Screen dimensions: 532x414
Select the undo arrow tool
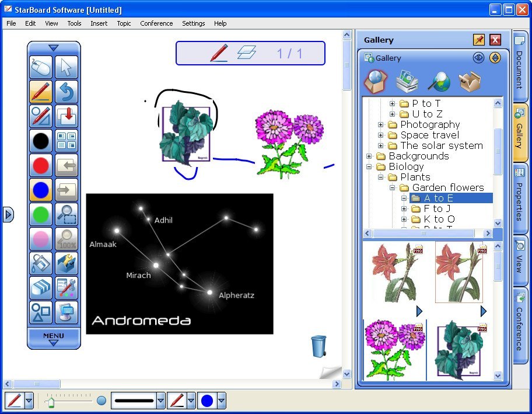pyautogui.click(x=66, y=92)
